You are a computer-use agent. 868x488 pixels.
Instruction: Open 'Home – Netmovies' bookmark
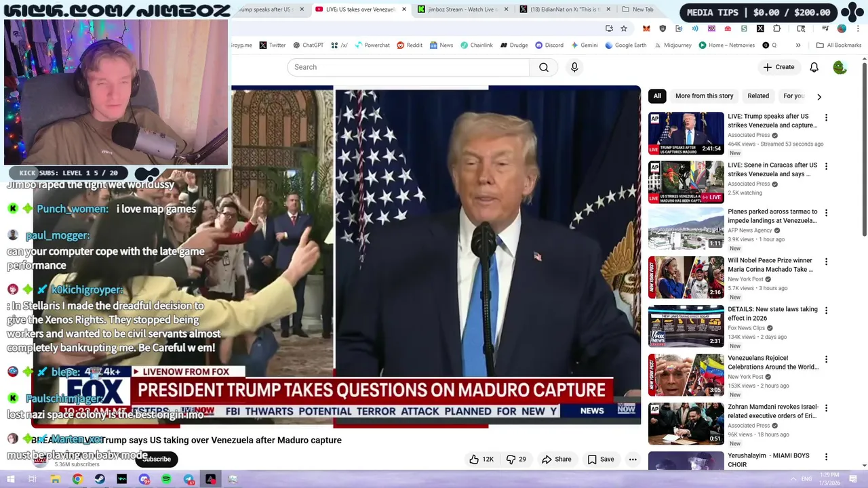726,45
